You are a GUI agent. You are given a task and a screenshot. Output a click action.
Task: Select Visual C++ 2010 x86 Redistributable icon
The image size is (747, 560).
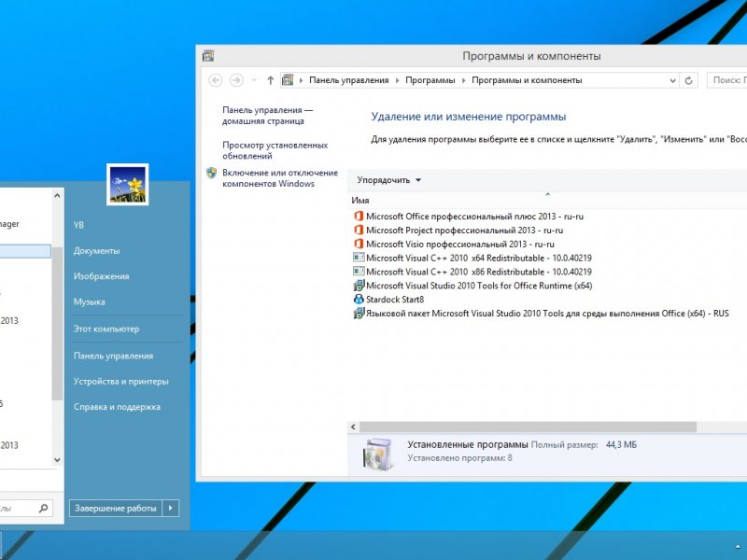click(x=359, y=272)
